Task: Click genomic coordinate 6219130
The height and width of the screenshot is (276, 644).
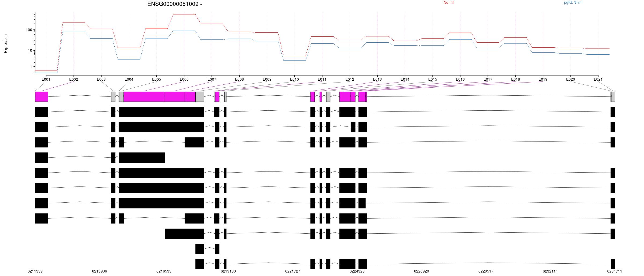Action: [x=228, y=271]
